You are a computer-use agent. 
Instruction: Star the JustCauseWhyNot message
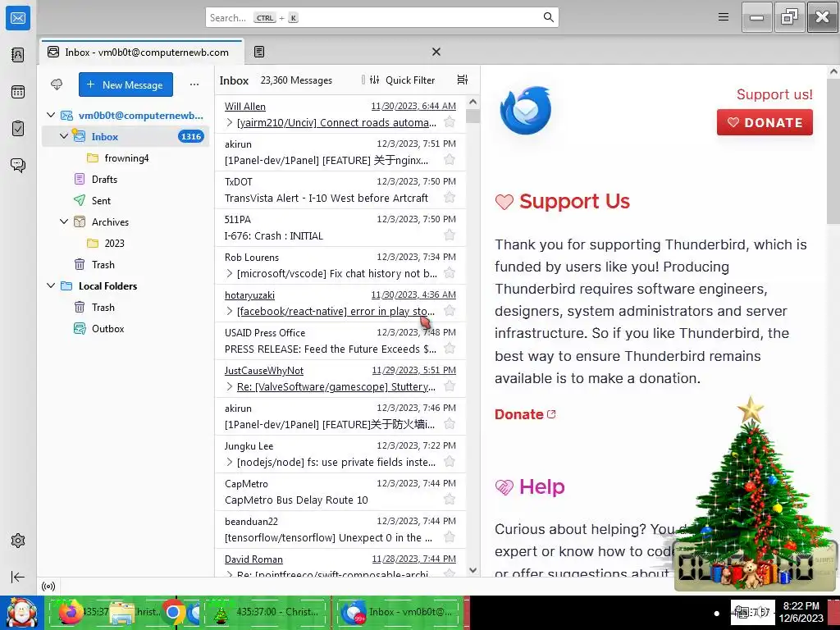pyautogui.click(x=450, y=386)
